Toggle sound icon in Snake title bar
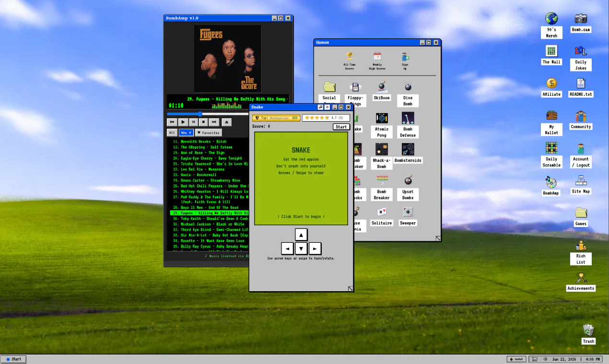 (327, 107)
